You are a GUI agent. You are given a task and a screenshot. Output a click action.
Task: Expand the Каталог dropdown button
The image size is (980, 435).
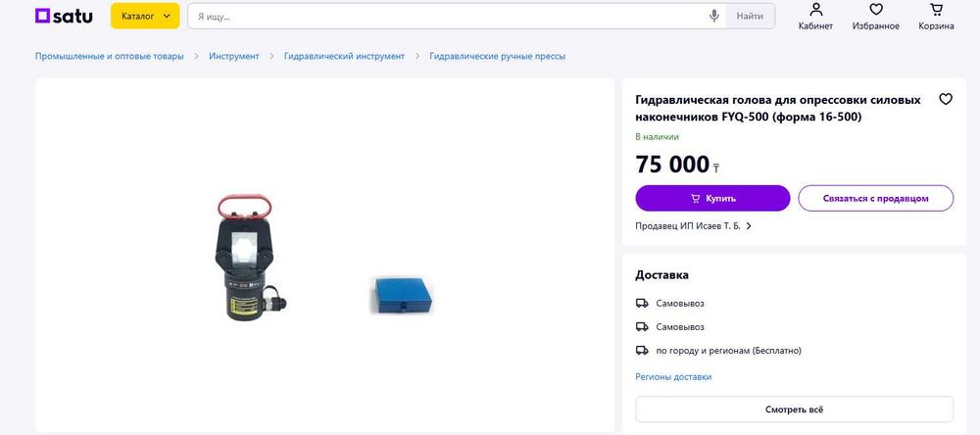tap(145, 17)
